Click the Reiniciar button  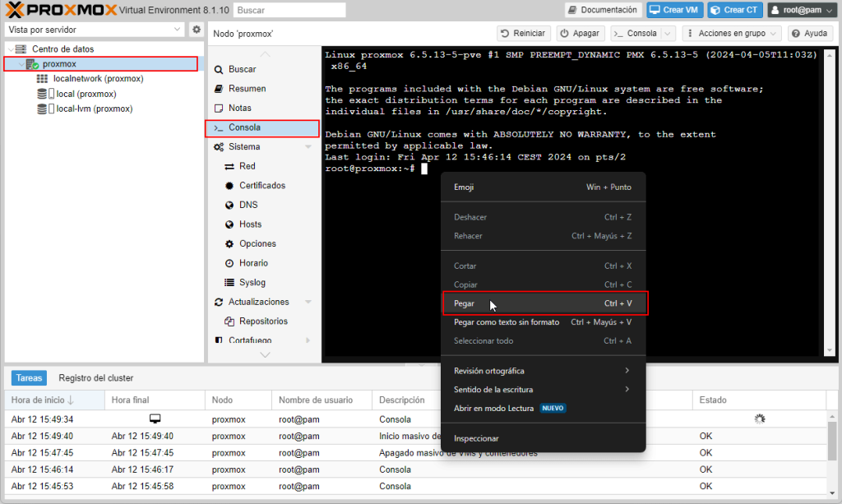(x=523, y=33)
